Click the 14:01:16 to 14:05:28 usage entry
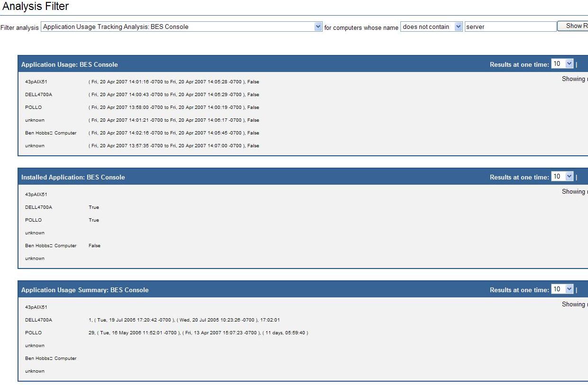The height and width of the screenshot is (385, 588). [x=174, y=82]
